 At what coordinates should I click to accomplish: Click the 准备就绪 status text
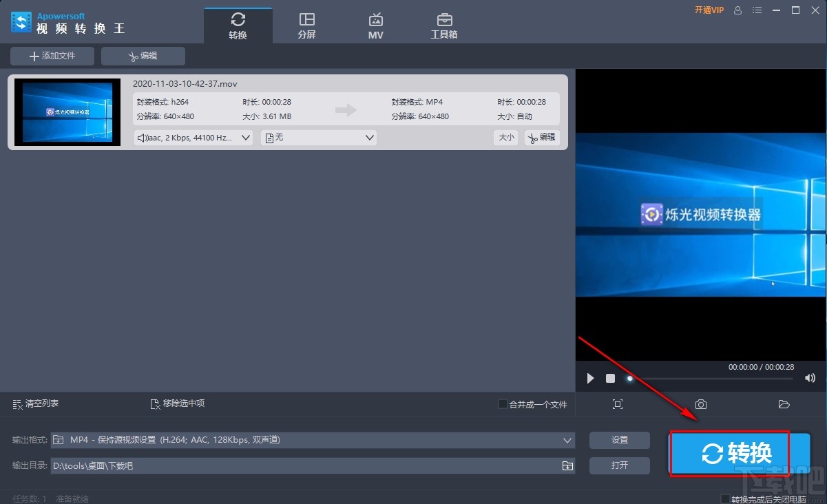point(72,498)
